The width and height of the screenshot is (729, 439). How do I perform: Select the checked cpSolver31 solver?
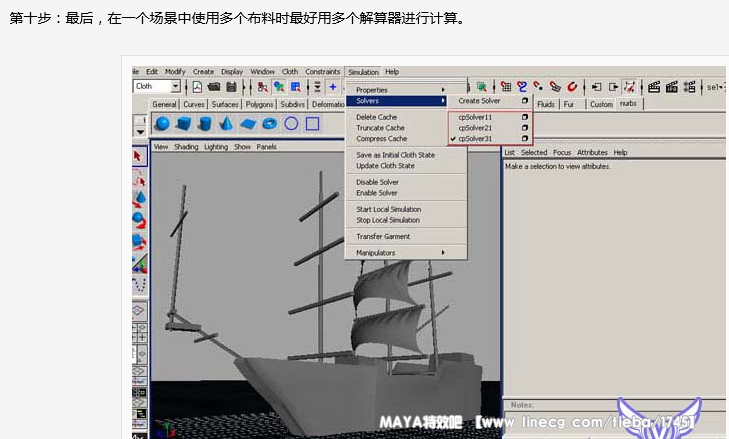[x=475, y=139]
